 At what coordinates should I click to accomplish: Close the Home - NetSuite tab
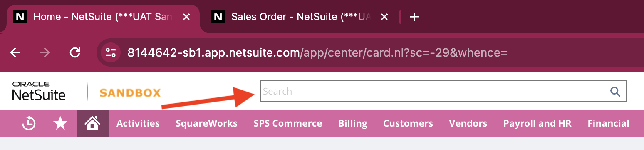(187, 17)
